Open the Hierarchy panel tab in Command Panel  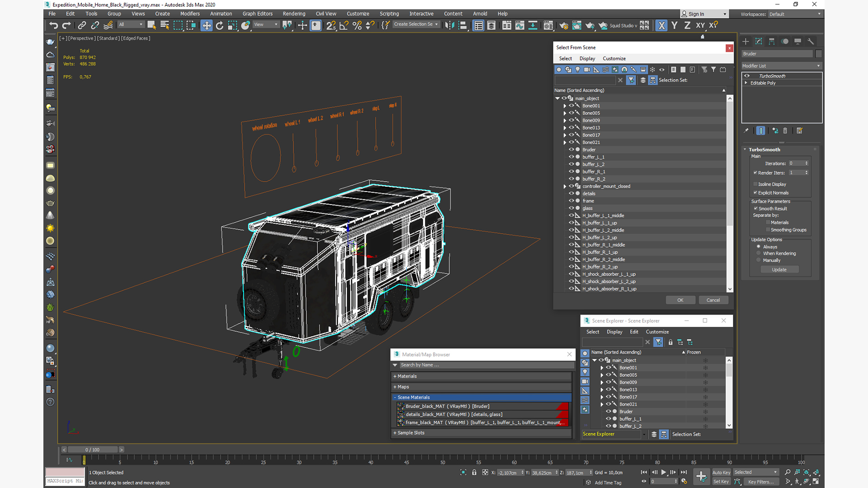[772, 41]
